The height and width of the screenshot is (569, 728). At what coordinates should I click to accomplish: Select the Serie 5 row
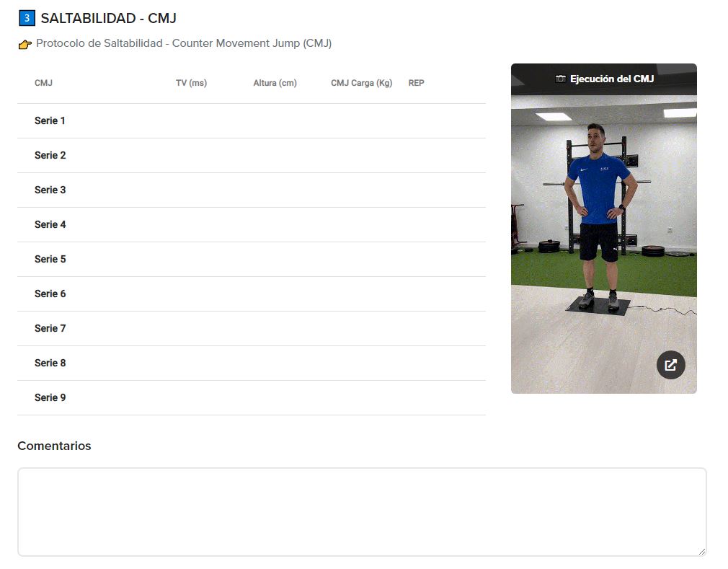click(252, 259)
